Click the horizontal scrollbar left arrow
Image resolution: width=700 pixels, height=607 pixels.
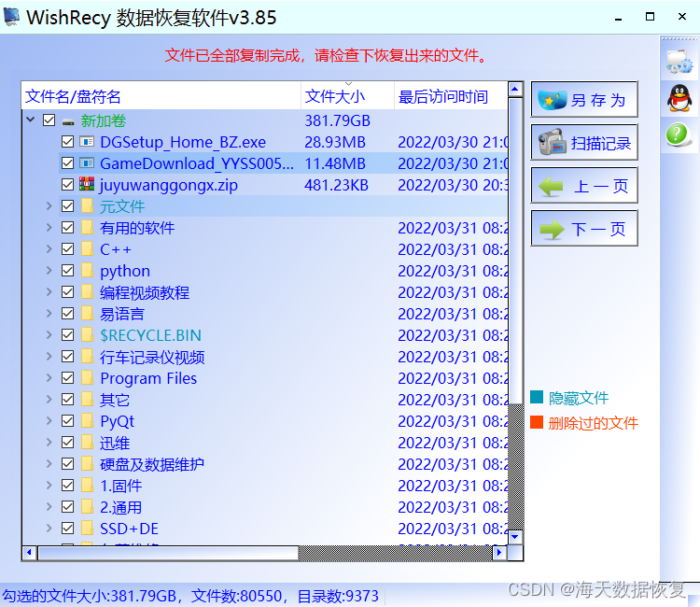tap(30, 553)
